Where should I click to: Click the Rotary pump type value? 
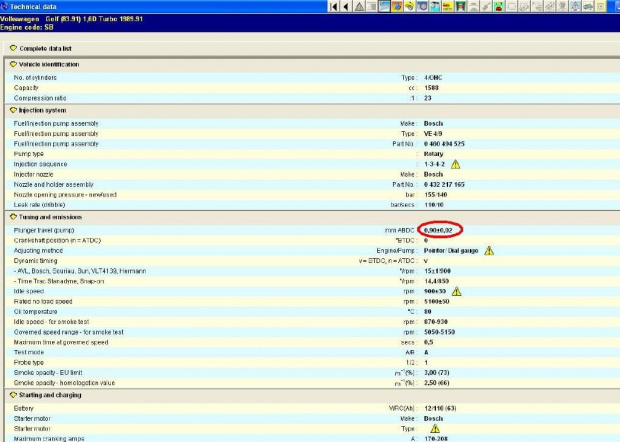(433, 154)
